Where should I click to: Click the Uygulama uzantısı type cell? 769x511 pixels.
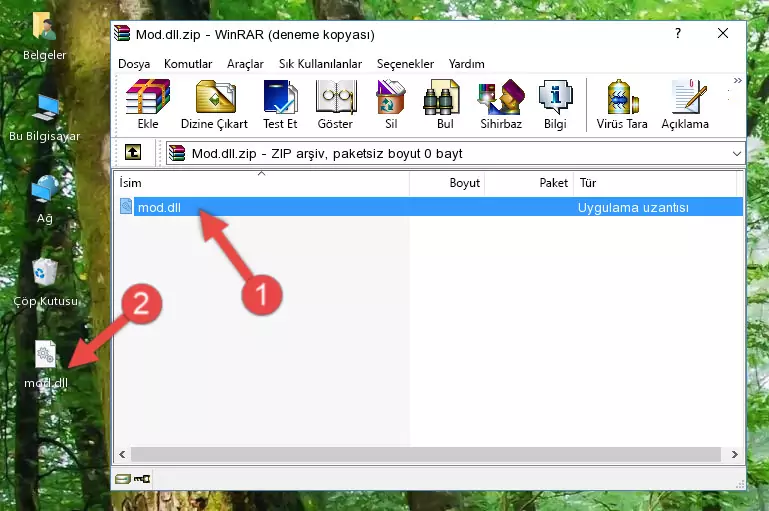click(633, 207)
